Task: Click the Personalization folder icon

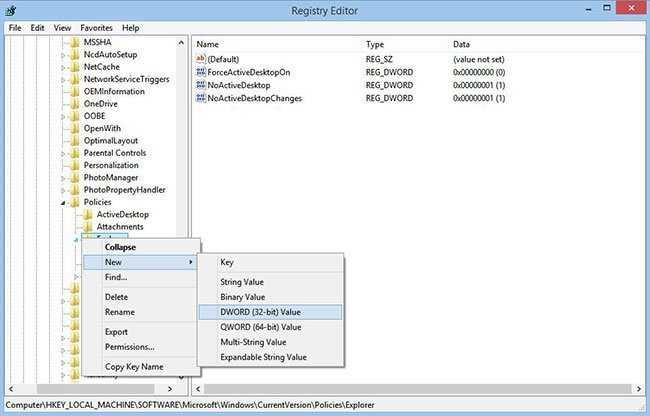Action: pyautogui.click(x=75, y=165)
